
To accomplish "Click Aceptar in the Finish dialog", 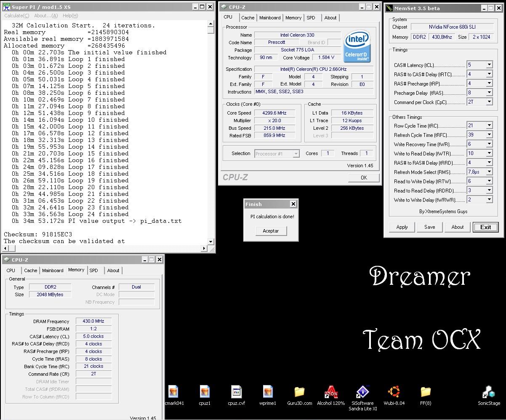I will pos(271,231).
